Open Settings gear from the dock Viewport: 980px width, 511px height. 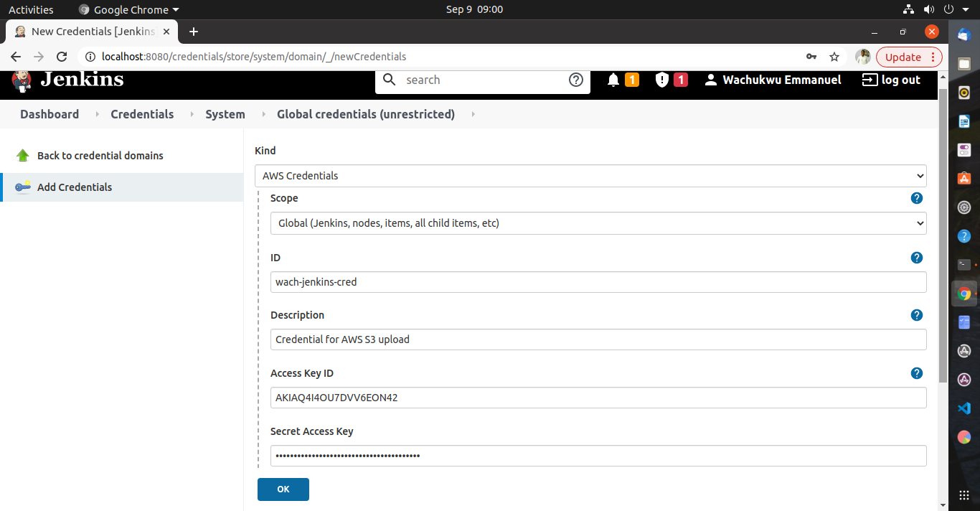click(964, 207)
